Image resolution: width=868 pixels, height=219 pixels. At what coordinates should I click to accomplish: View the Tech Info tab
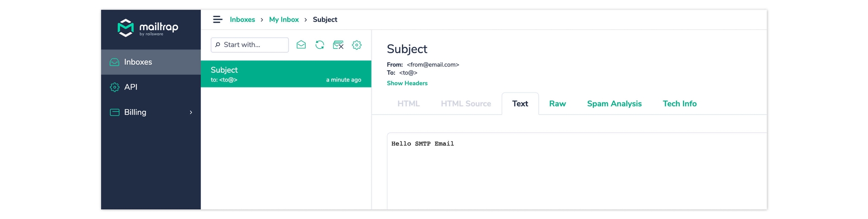click(x=679, y=104)
